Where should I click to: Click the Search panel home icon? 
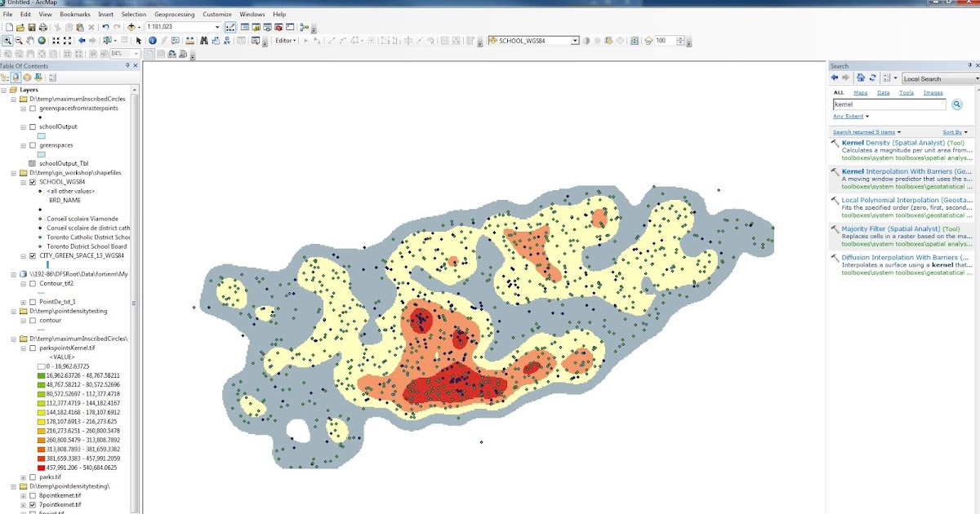(859, 77)
